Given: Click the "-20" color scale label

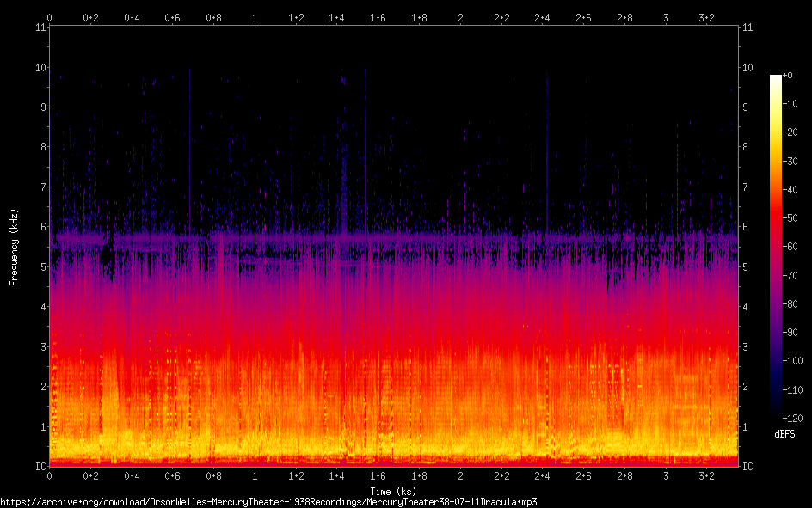Looking at the screenshot, I should [x=790, y=132].
